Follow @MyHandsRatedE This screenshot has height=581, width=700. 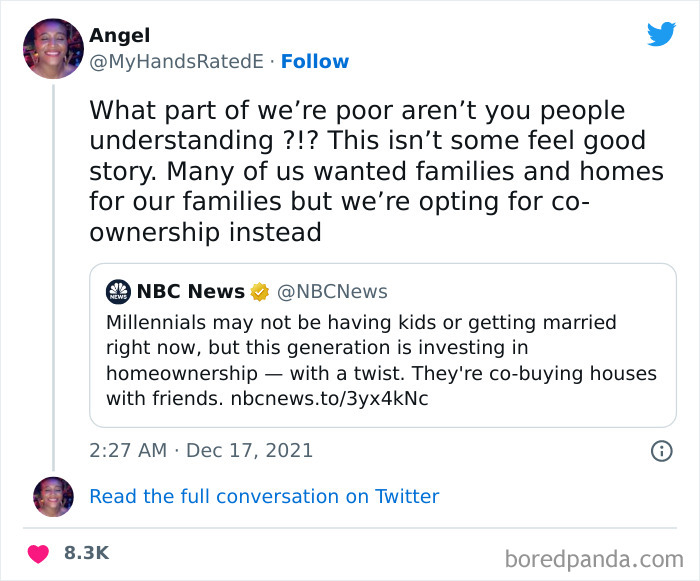pos(315,62)
